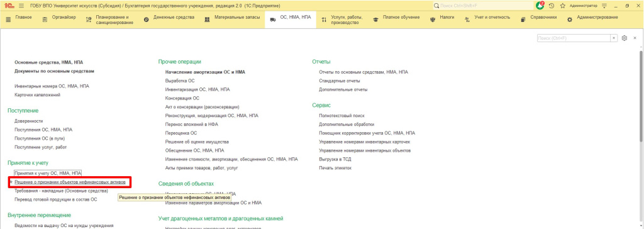Open Начисление амортизации ОС и НМА

(x=205, y=72)
